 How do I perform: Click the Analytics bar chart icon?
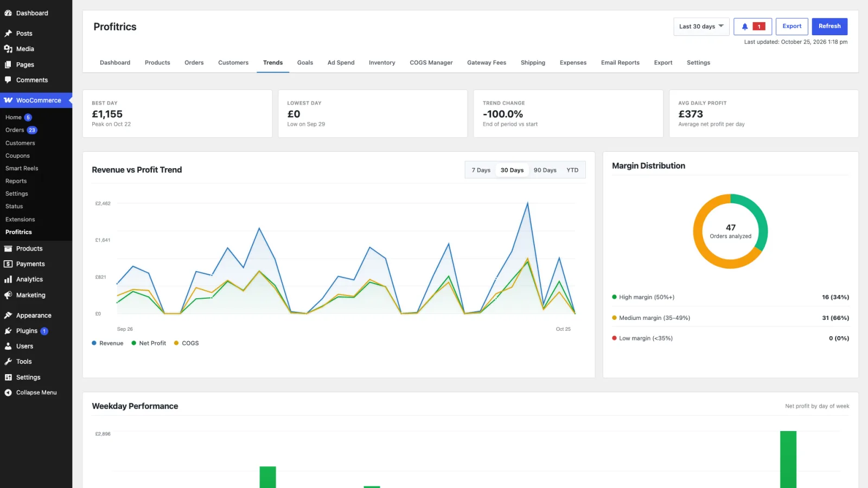(8, 279)
